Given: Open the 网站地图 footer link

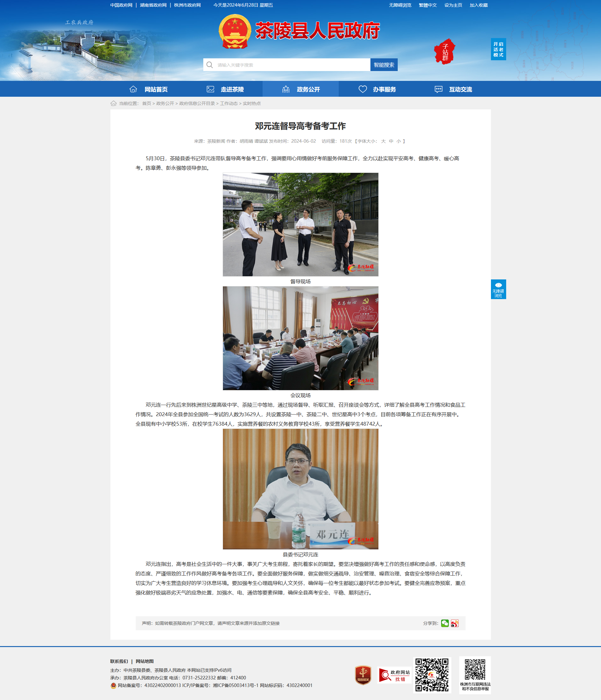Looking at the screenshot, I should (145, 661).
